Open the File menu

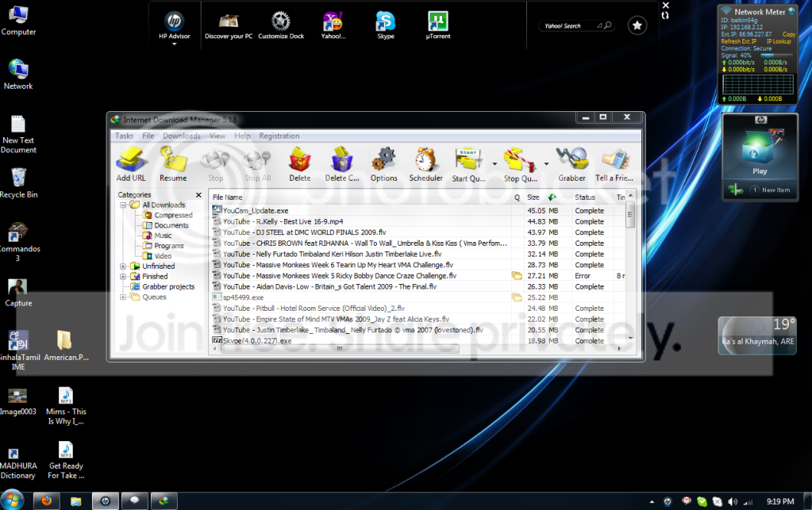point(148,136)
